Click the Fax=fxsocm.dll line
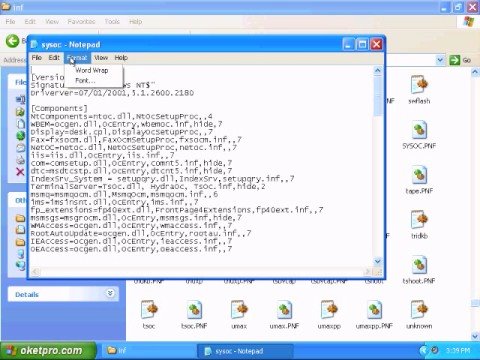Viewport: 480px width, 360px height. [136, 140]
